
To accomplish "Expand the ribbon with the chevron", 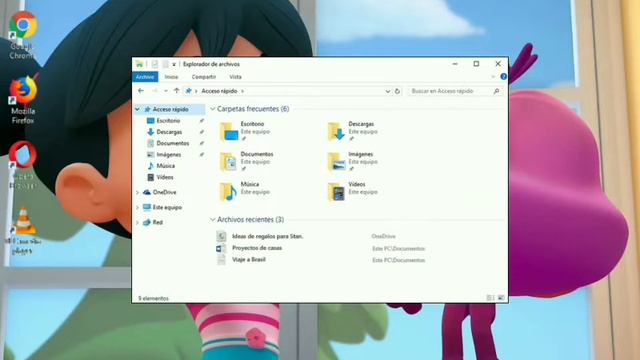I will 493,77.
